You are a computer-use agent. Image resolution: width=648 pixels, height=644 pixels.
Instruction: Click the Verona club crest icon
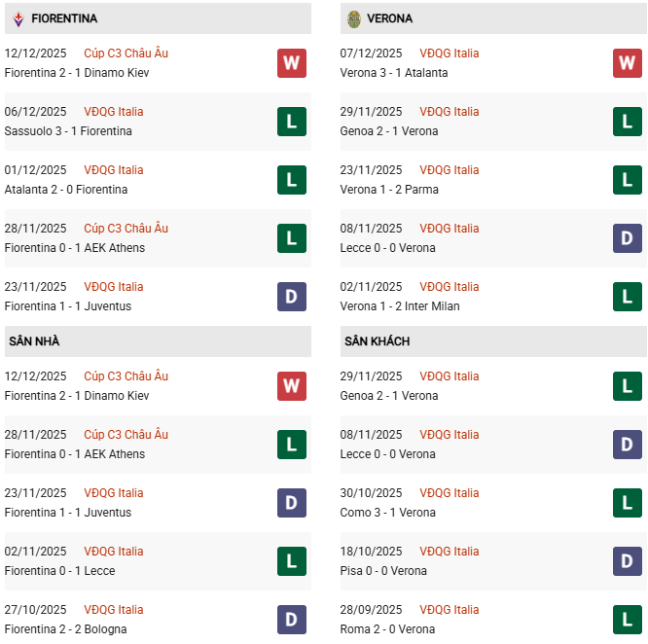[x=354, y=18]
